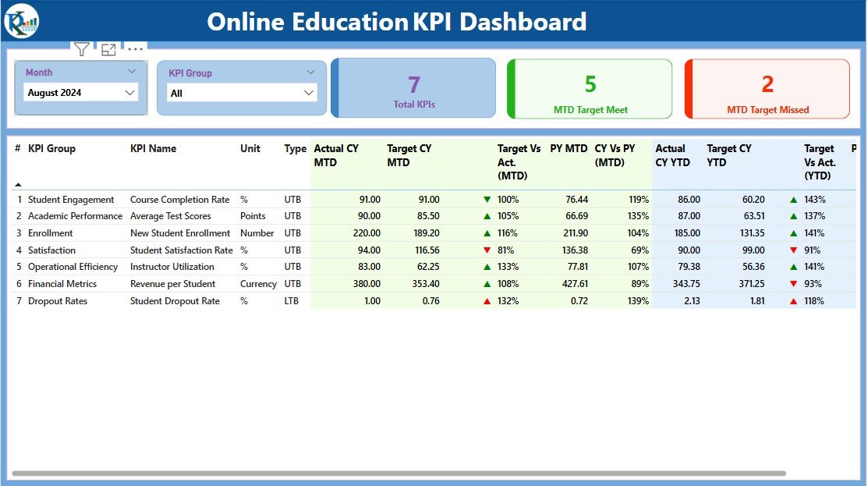Screen dimensions: 868x486
Task: Sort by KPI Group column header
Action: coord(51,148)
